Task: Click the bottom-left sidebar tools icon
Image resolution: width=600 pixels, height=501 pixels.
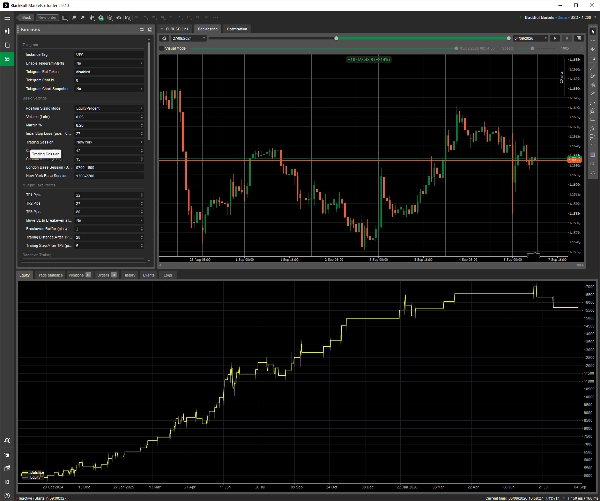Action: 7,441
